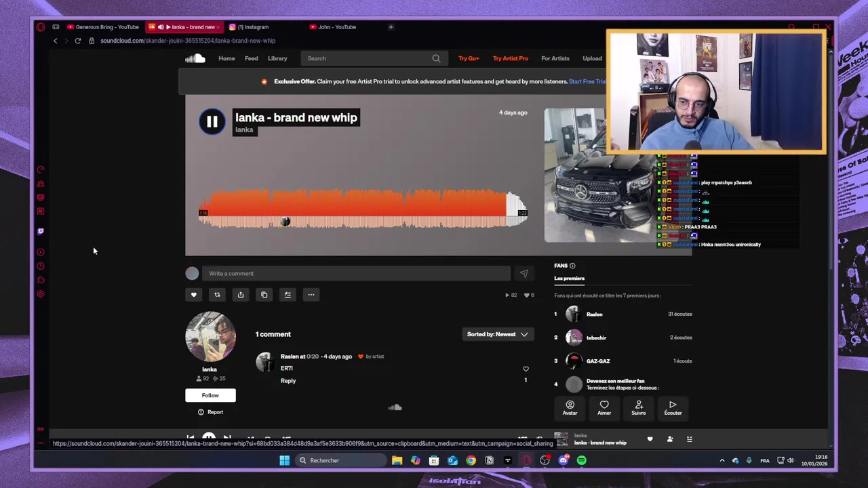868x488 pixels.
Task: Click the Avatar step button
Action: click(x=570, y=408)
